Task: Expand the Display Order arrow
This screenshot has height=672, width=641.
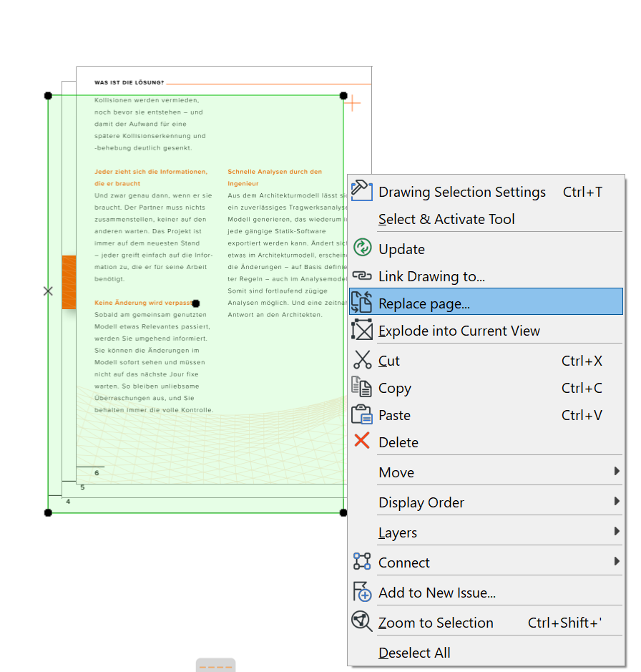Action: click(617, 501)
